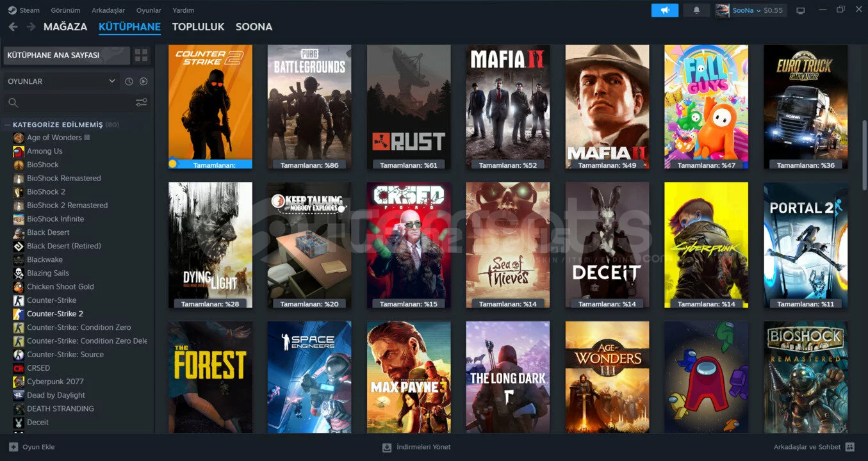Open the SOONA profile tab

click(254, 27)
